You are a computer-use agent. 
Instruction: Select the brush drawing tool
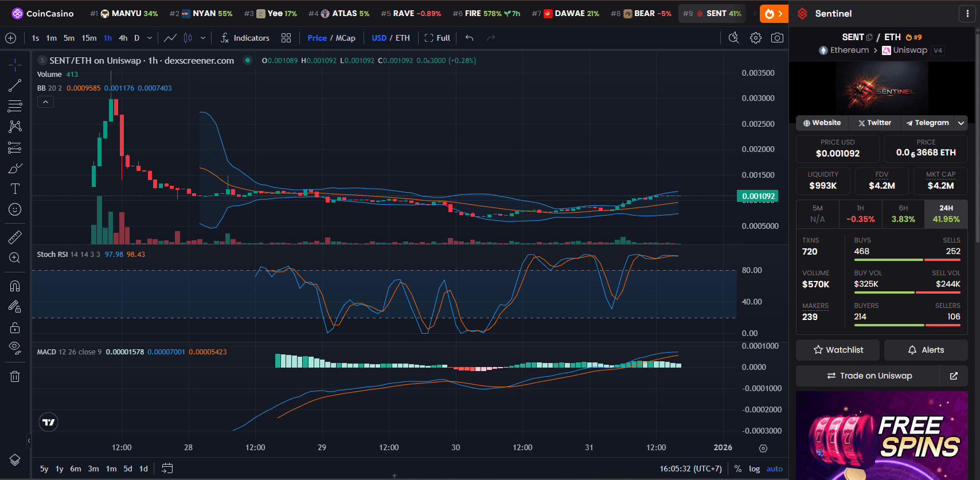(x=15, y=168)
